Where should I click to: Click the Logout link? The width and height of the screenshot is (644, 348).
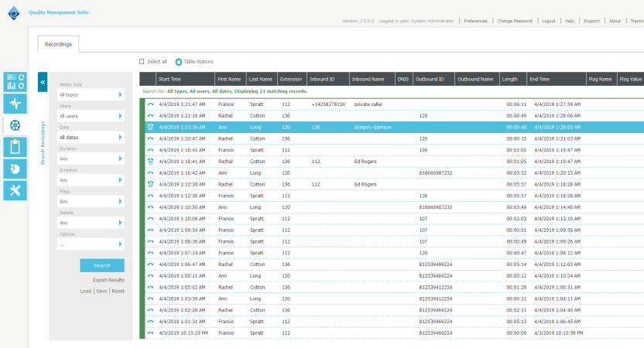548,21
